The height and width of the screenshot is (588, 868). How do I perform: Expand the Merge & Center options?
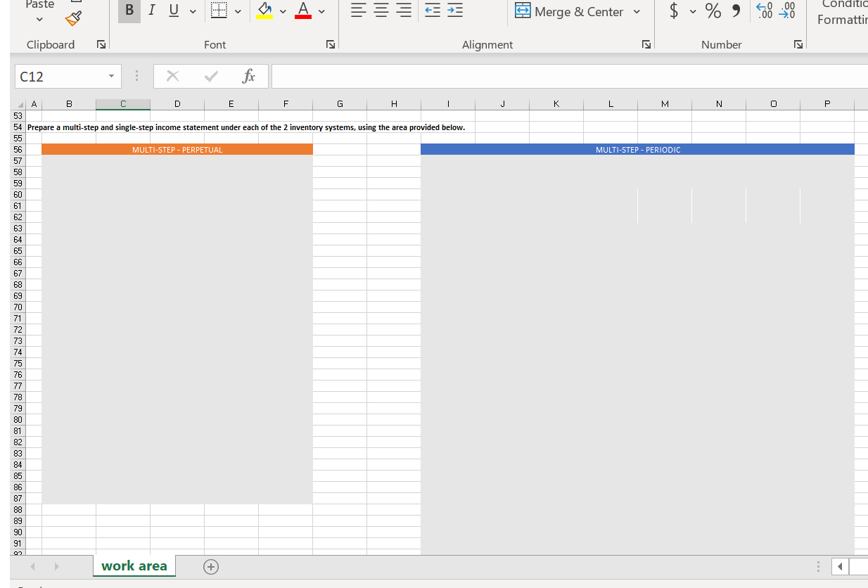tap(637, 11)
